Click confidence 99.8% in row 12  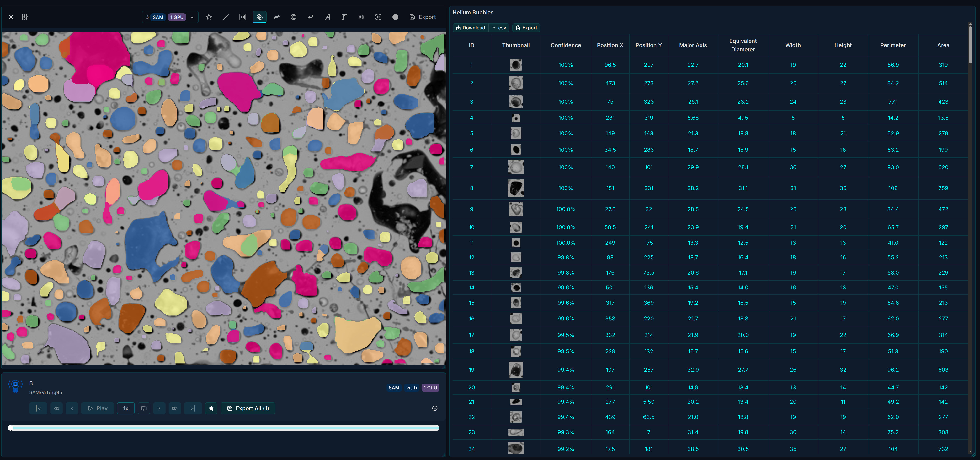point(566,257)
